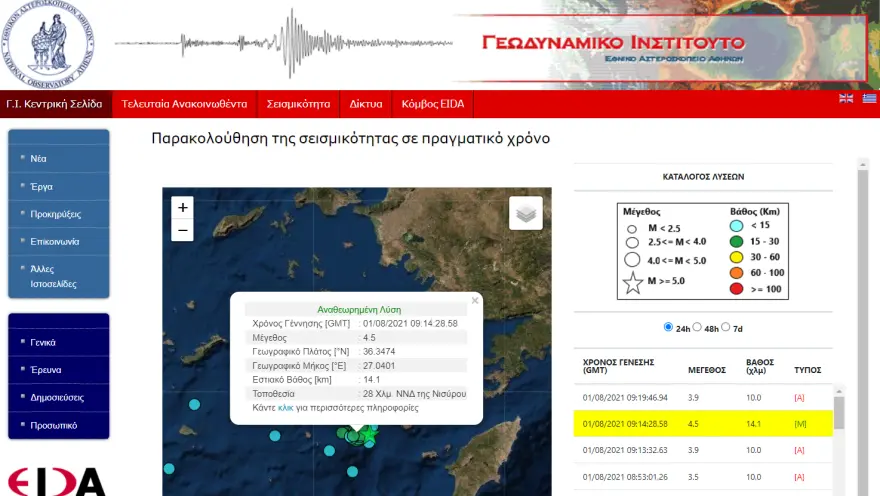Switch language to Greek via Greek flag
The width and height of the screenshot is (880, 496).
(x=869, y=98)
